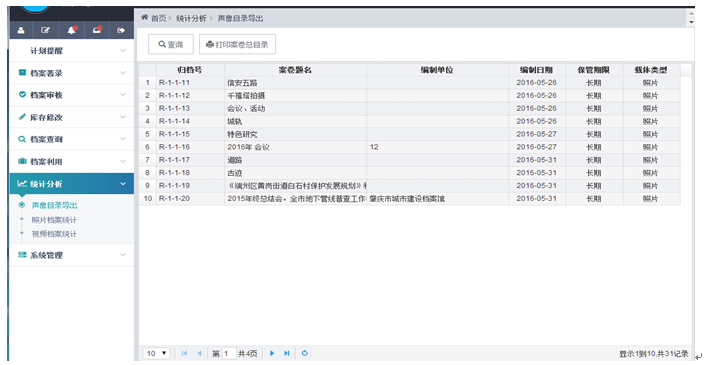
Task: Click the 档案审核 checkmark icon
Action: coord(22,94)
